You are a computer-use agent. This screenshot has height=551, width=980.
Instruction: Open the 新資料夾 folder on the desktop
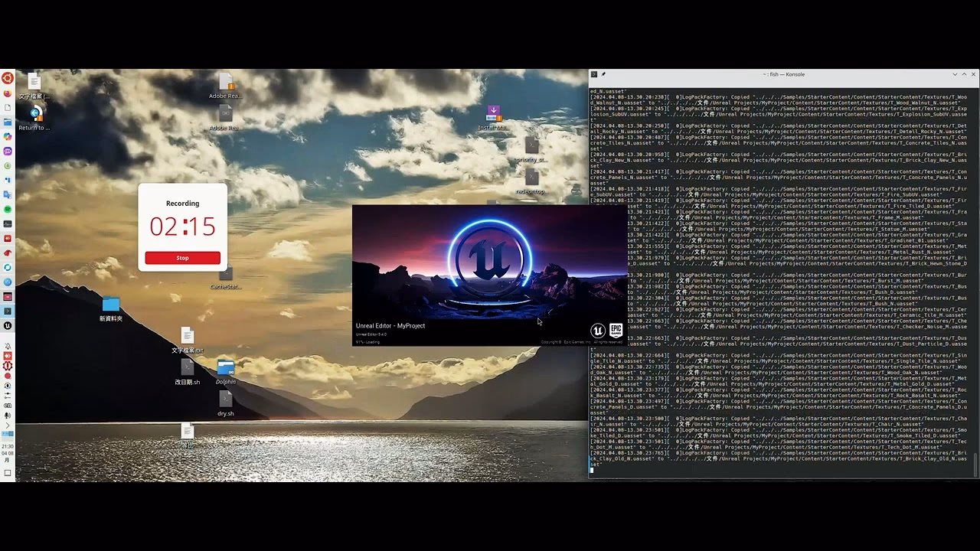111,309
